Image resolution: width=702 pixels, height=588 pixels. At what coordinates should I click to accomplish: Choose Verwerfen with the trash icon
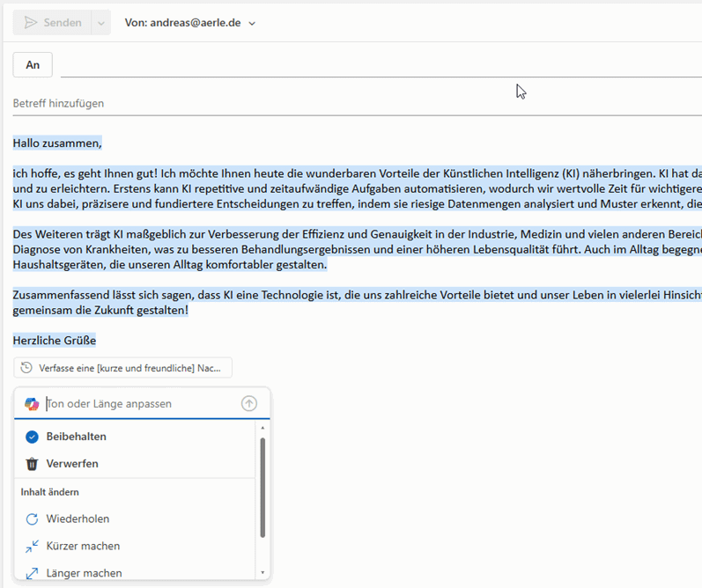click(71, 464)
